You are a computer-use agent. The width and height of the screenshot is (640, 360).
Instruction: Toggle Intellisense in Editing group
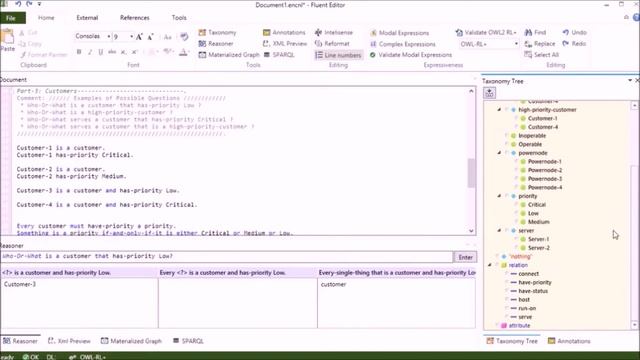(x=333, y=32)
